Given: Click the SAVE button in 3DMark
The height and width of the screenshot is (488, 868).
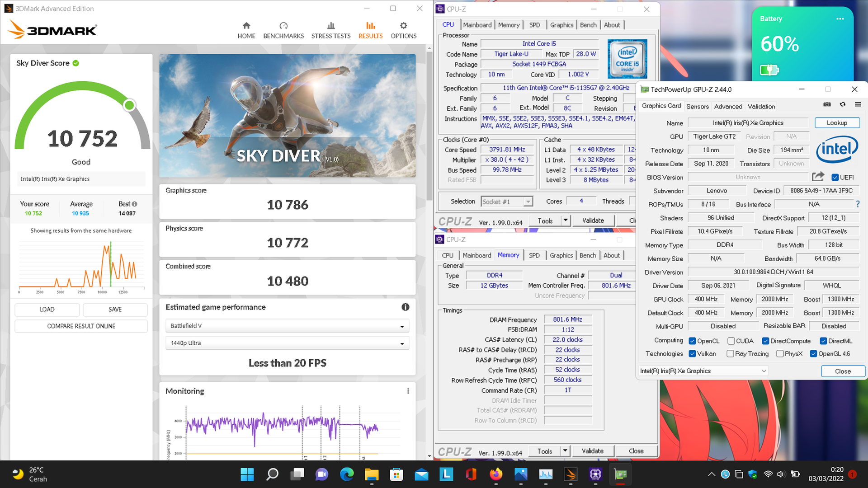Looking at the screenshot, I should 115,310.
